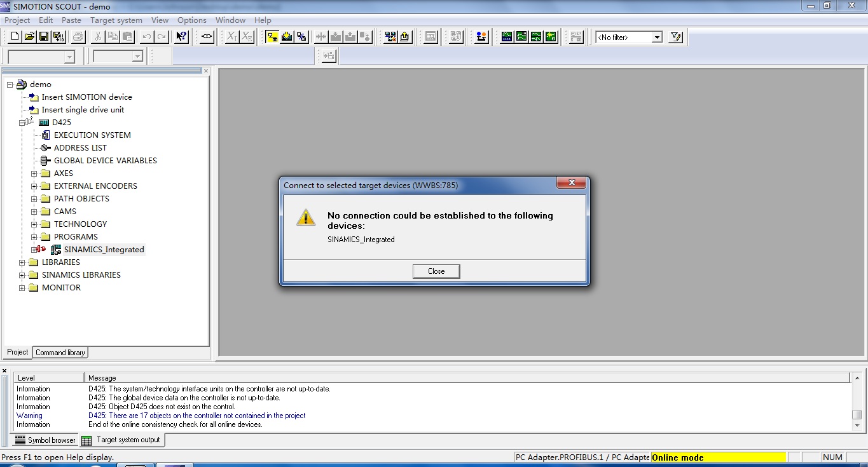The height and width of the screenshot is (467, 868).
Task: Select EXECUTION SYSTEM in the tree
Action: point(92,135)
